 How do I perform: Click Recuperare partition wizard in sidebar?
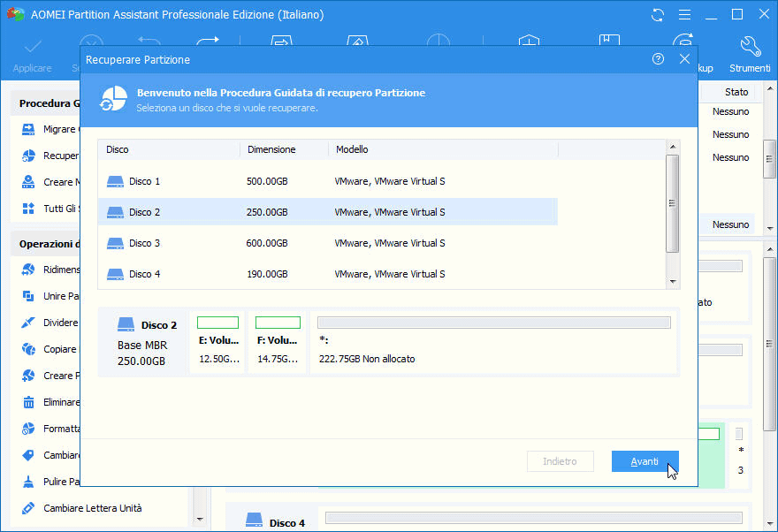click(50, 156)
